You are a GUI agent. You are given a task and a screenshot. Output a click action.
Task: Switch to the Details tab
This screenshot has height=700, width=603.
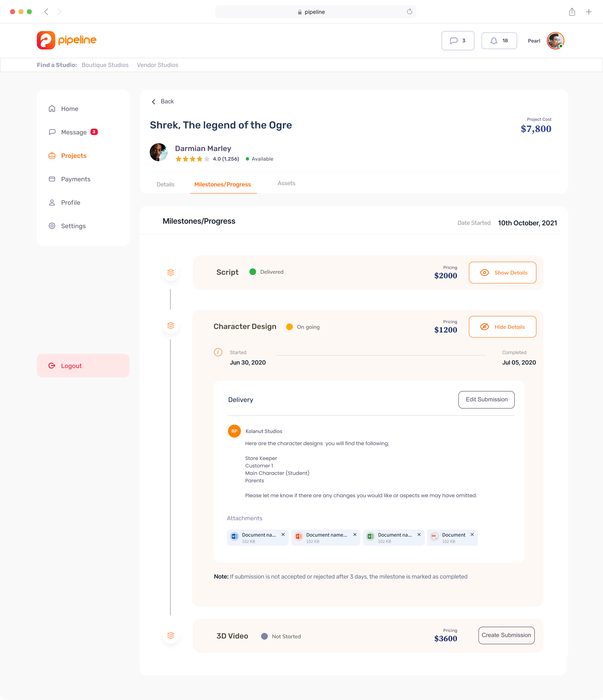[x=165, y=184]
